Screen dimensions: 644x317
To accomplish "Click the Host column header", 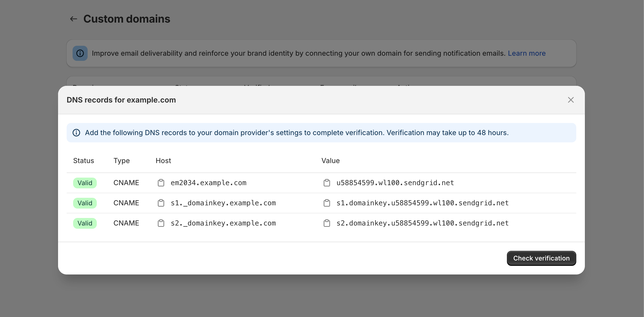I will [x=163, y=161].
